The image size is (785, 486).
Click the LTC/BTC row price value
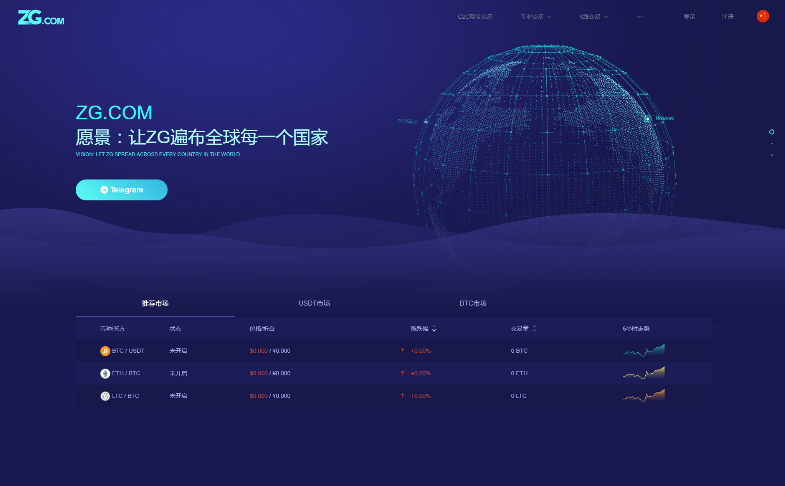click(270, 396)
